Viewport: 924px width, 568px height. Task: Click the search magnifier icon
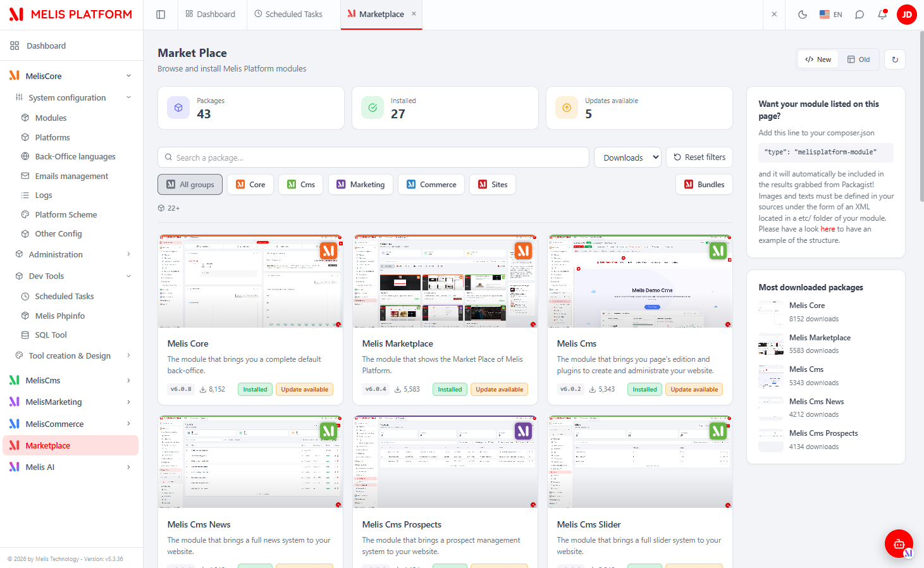[168, 157]
